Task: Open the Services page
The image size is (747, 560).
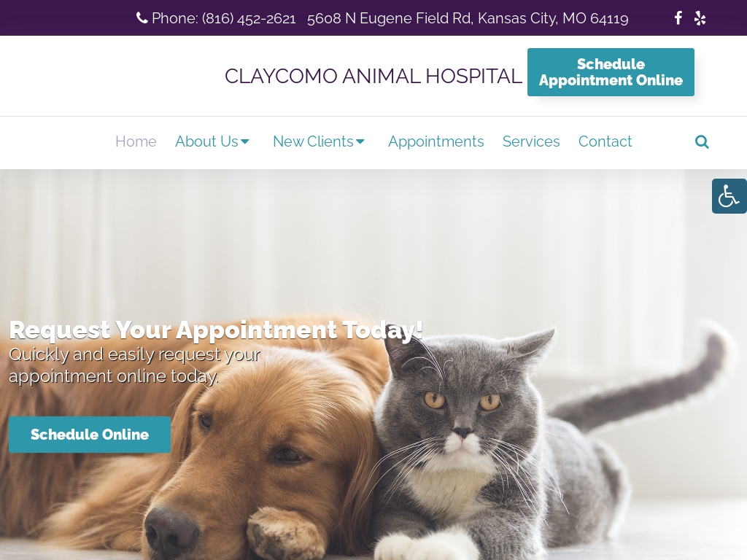Action: [531, 141]
